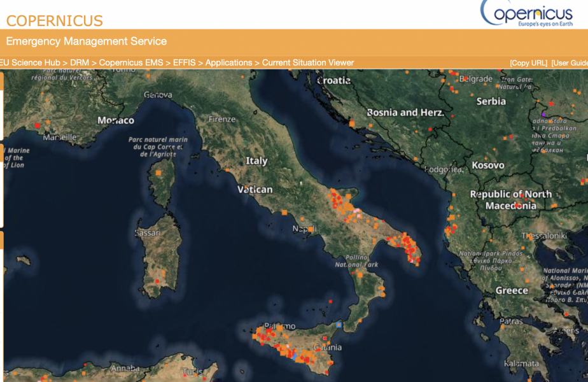This screenshot has width=588, height=382.
Task: Click the Parc naturel marin du Cap Corse label
Action: pyautogui.click(x=158, y=146)
